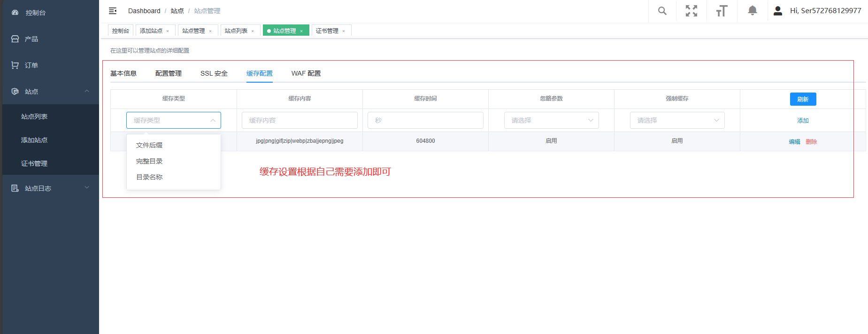Open 控制台 in the sidebar
The width and height of the screenshot is (868, 334).
coord(35,13)
